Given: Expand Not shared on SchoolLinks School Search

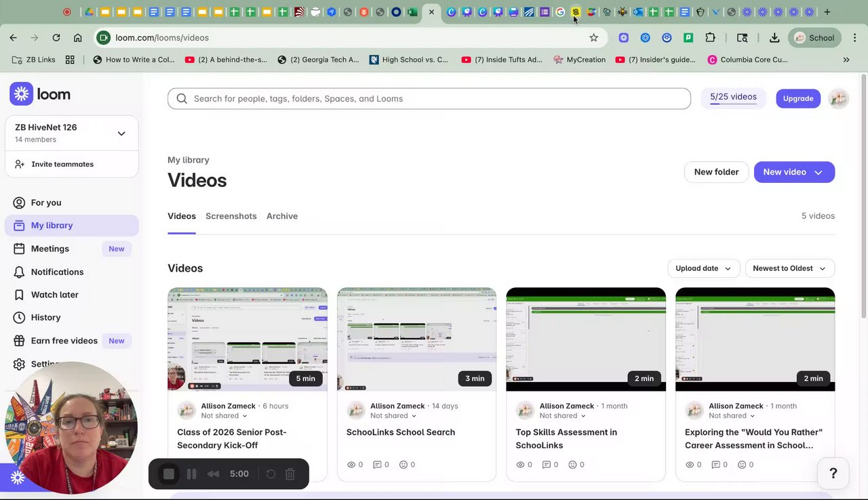Looking at the screenshot, I should click(x=393, y=416).
